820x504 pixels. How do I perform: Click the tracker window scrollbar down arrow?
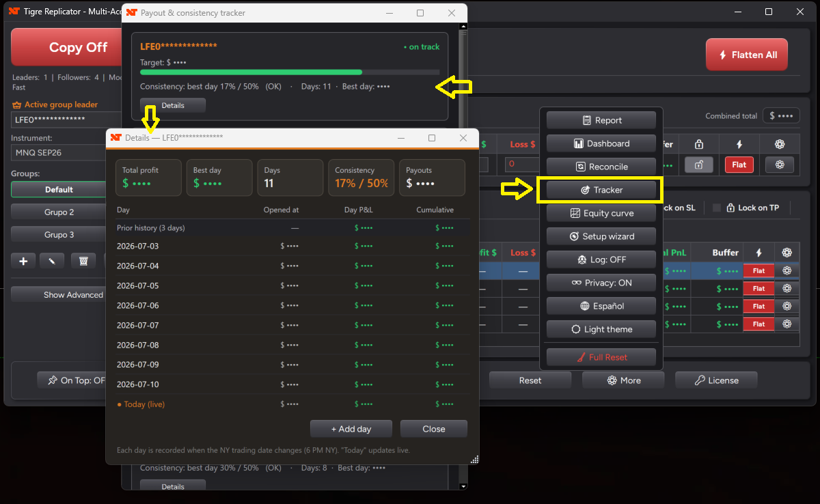pyautogui.click(x=463, y=486)
